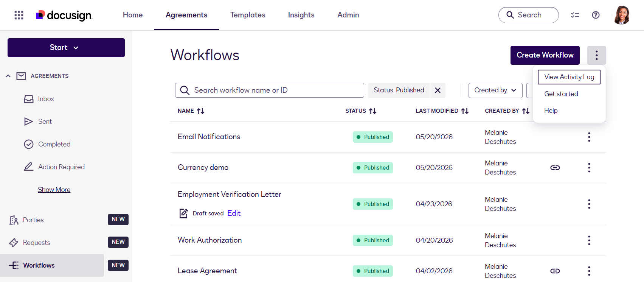Go to the Home tab
644x282 pixels.
click(133, 15)
